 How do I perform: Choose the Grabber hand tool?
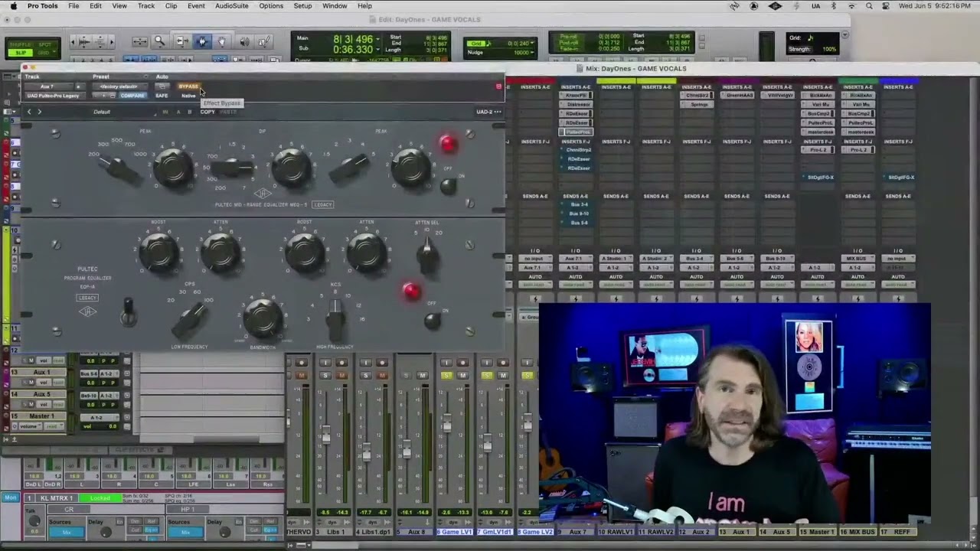[x=222, y=41]
